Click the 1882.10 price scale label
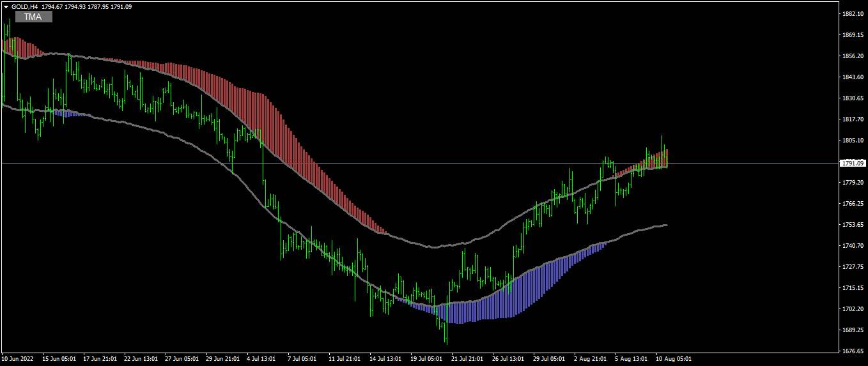Screen dimensions: 868x366 click(x=853, y=14)
